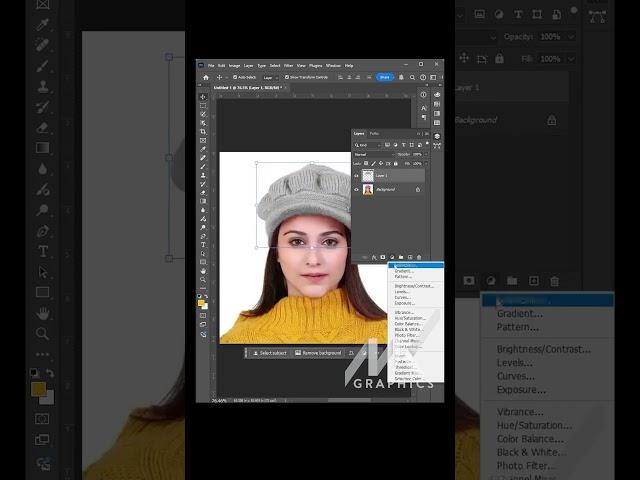Click the Rectangular Marquee tool
The width and height of the screenshot is (640, 480).
[x=203, y=105]
